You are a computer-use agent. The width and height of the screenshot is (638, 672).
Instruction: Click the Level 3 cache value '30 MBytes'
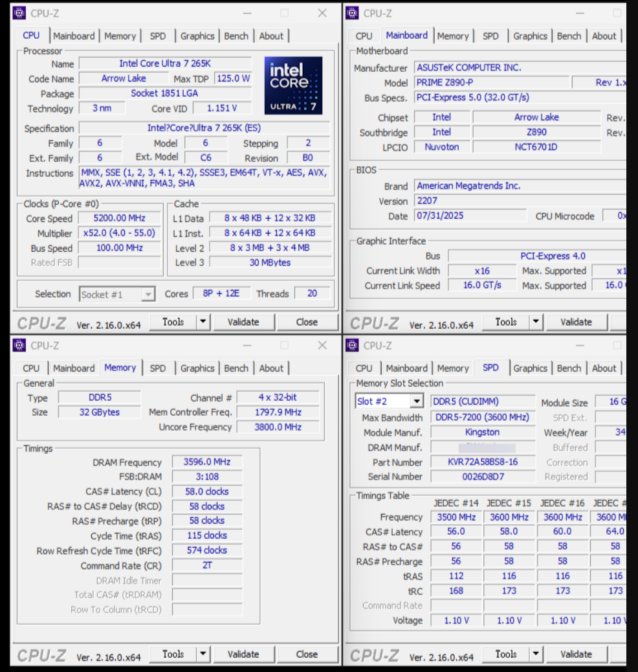tap(270, 262)
